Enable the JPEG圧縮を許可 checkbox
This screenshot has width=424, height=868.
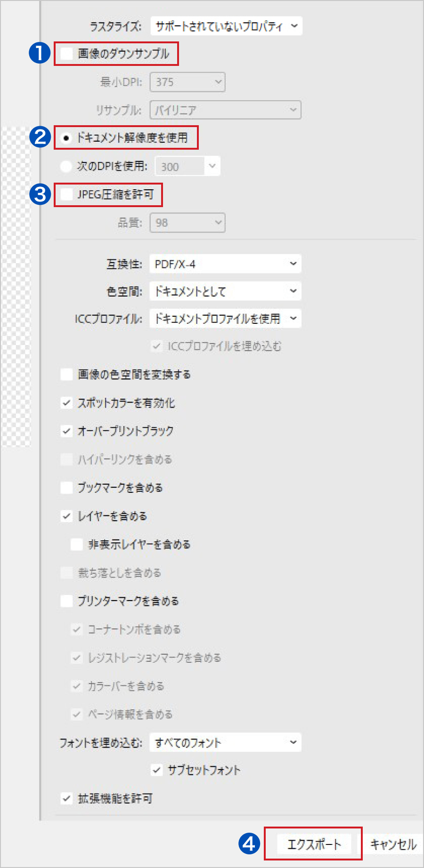click(67, 194)
